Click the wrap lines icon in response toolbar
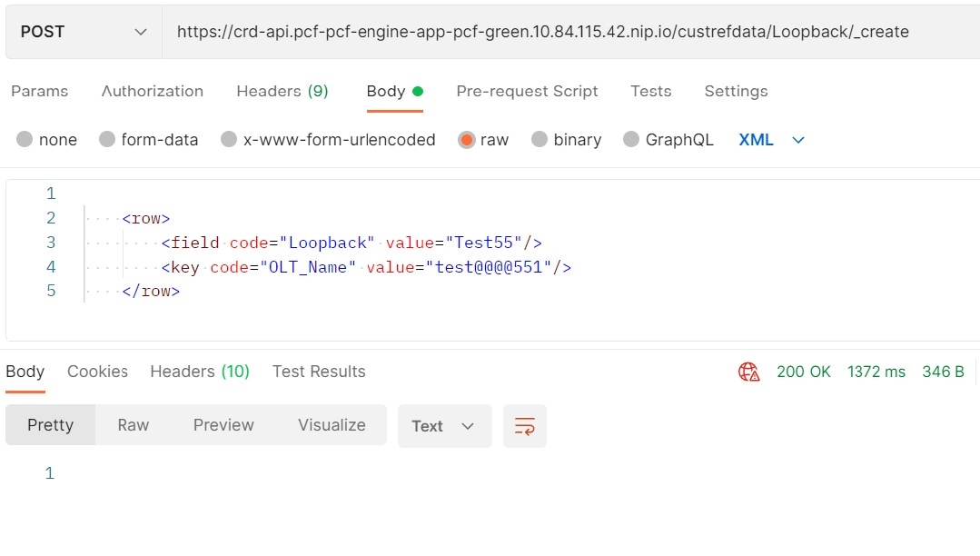The image size is (980, 556). pos(525,426)
